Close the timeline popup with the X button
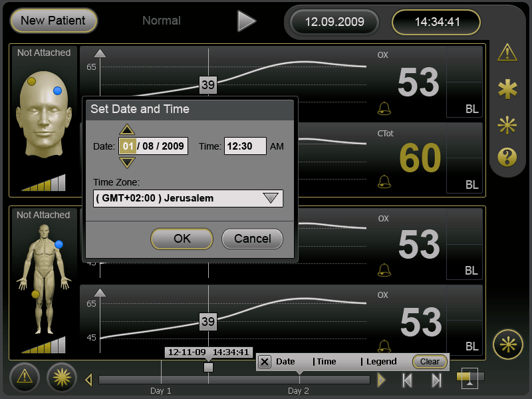The height and width of the screenshot is (399, 532). (265, 362)
